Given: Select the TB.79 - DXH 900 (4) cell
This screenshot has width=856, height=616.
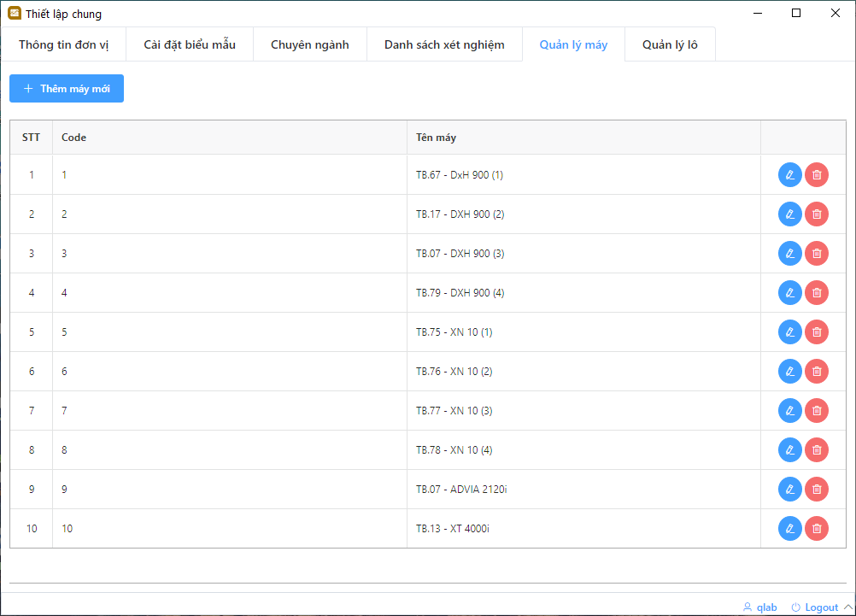Looking at the screenshot, I should click(583, 293).
